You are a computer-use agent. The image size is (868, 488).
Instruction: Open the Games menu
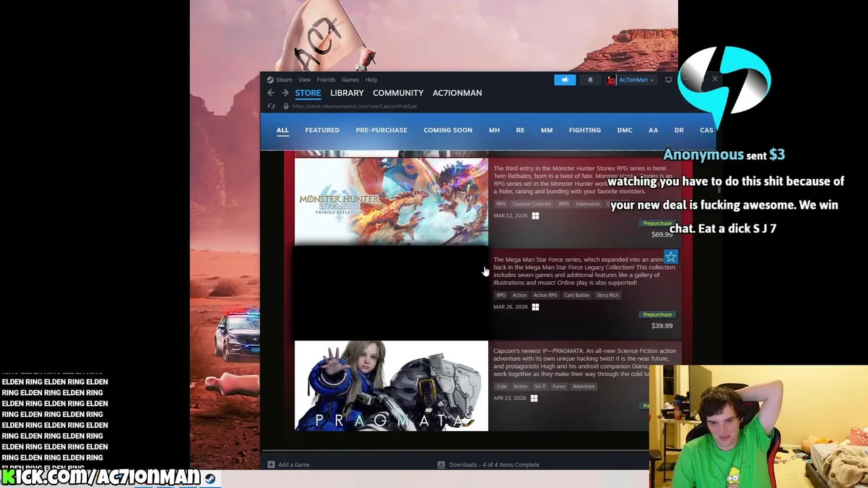(x=350, y=80)
